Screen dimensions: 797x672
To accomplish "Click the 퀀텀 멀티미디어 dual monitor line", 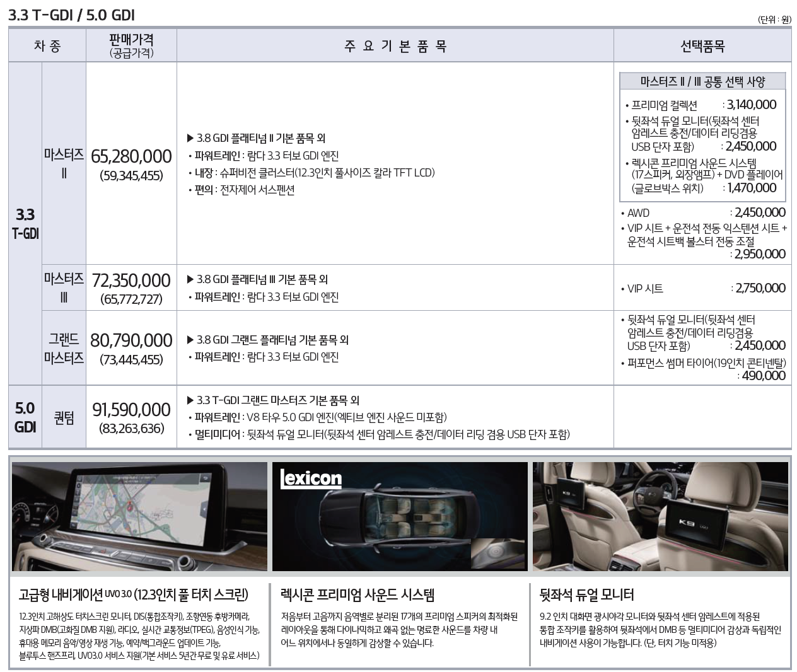I will [x=378, y=434].
